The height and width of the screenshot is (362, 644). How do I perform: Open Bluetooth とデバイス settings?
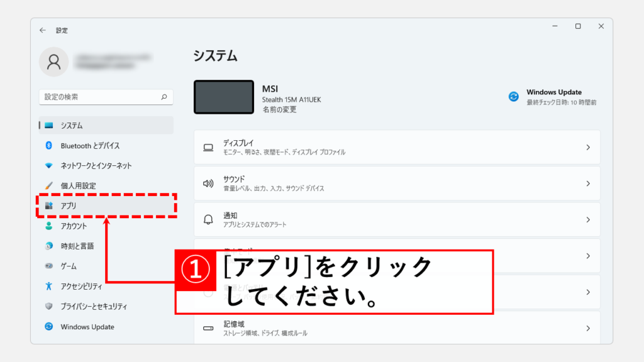click(x=106, y=146)
